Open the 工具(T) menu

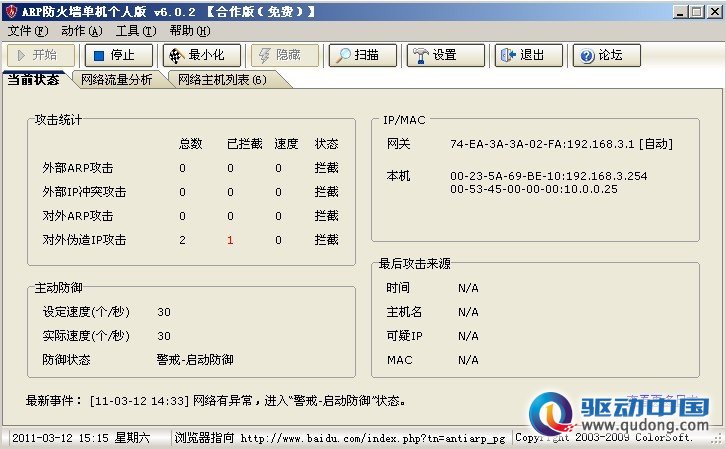click(136, 31)
